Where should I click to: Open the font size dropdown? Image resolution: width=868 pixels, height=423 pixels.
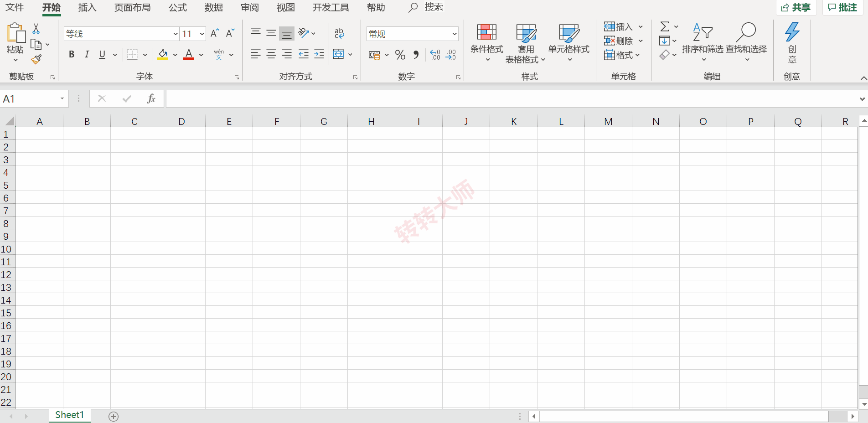pyautogui.click(x=202, y=34)
